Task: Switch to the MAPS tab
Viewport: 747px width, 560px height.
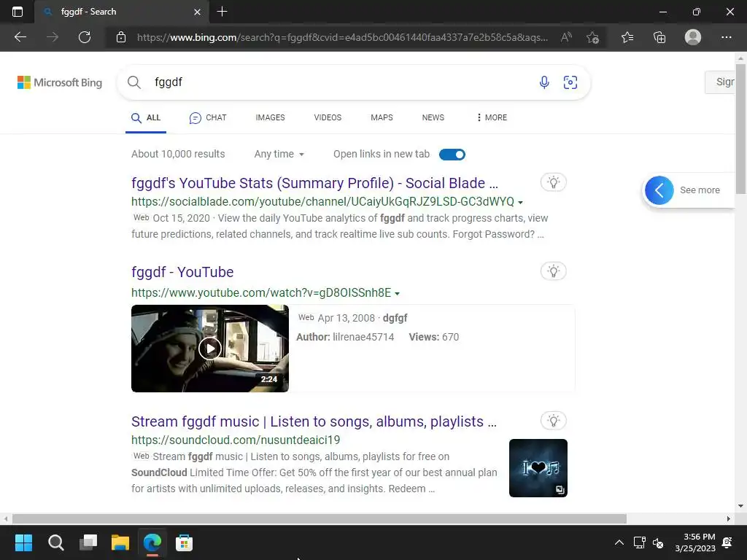Action: coord(382,117)
